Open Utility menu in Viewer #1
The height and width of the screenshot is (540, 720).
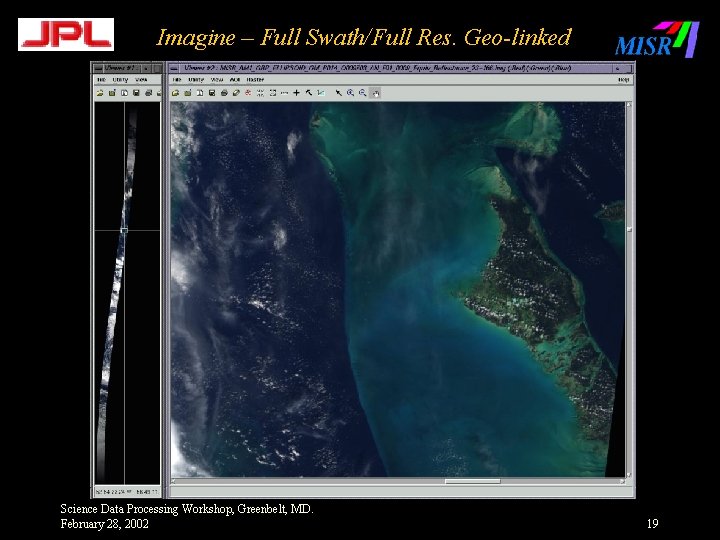tap(120, 80)
